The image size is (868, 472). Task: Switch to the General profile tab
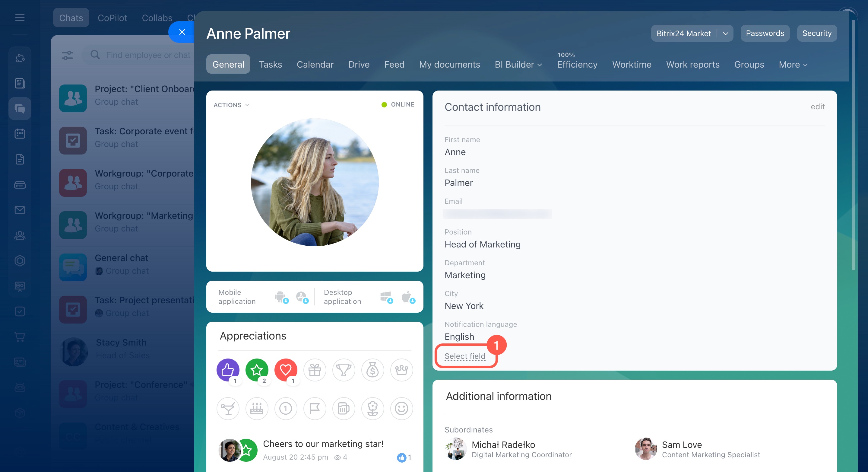pyautogui.click(x=228, y=64)
